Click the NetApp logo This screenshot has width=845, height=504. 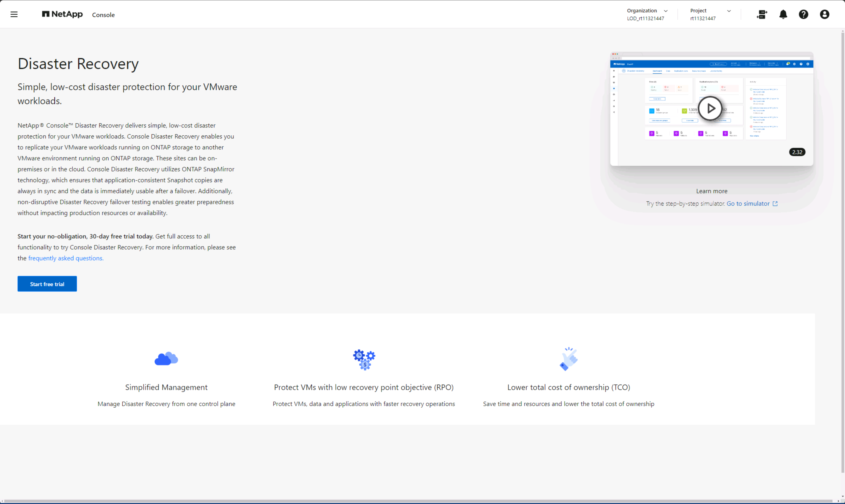point(62,14)
